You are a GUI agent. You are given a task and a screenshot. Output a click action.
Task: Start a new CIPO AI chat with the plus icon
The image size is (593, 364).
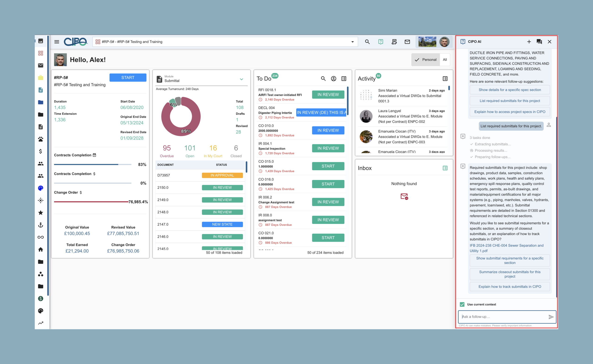click(529, 42)
